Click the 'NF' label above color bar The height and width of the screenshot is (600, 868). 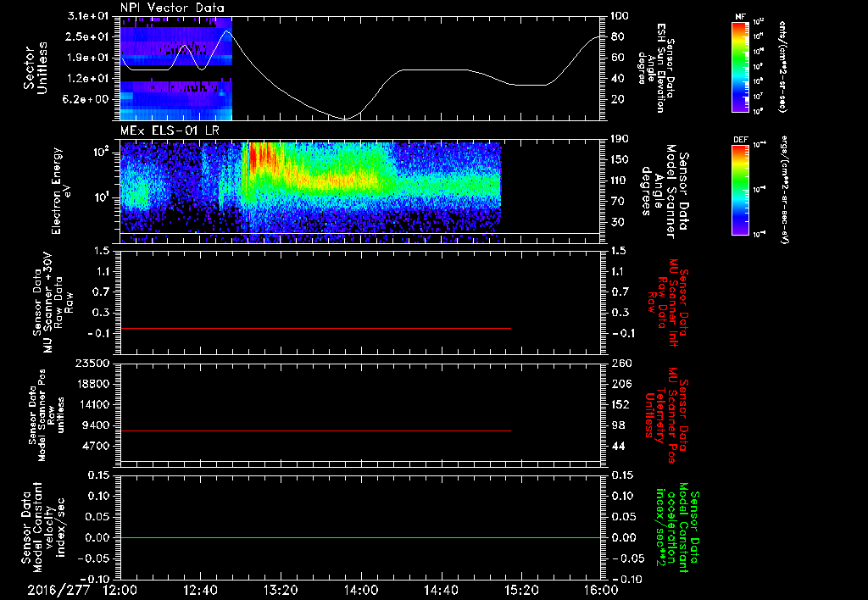pos(739,17)
